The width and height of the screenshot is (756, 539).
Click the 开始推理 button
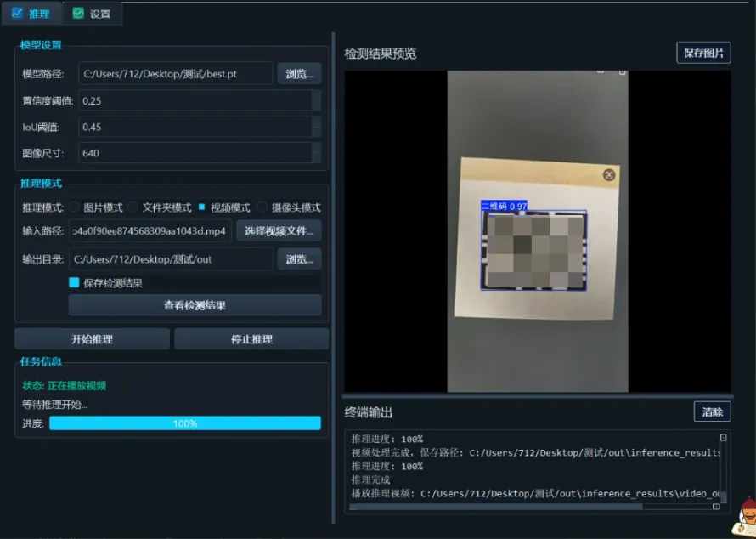coord(92,339)
